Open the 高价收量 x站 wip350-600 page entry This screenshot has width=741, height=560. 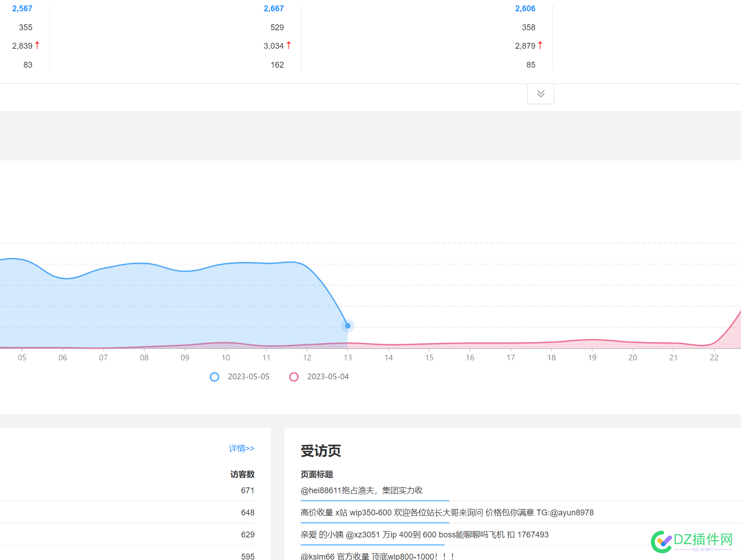(447, 512)
